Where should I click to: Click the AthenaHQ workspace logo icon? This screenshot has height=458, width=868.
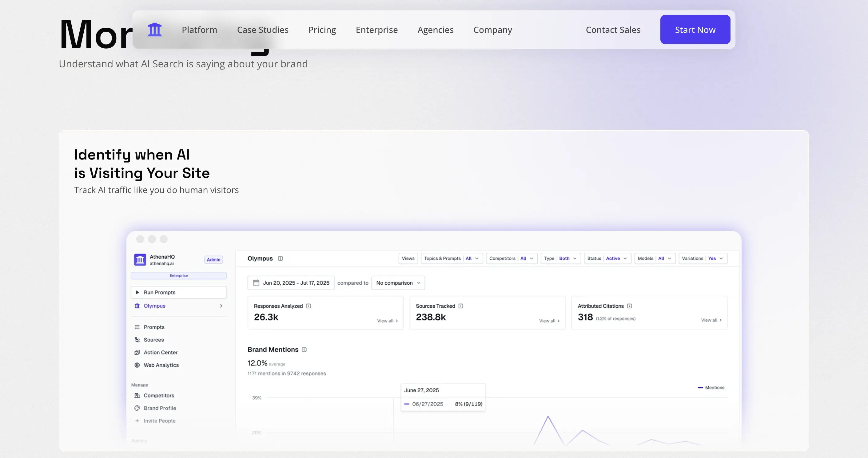click(x=140, y=260)
